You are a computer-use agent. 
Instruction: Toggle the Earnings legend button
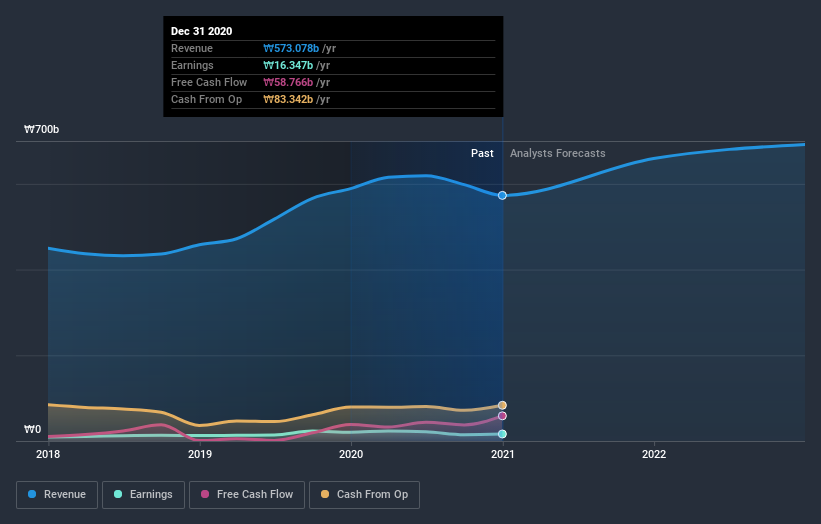coord(143,495)
